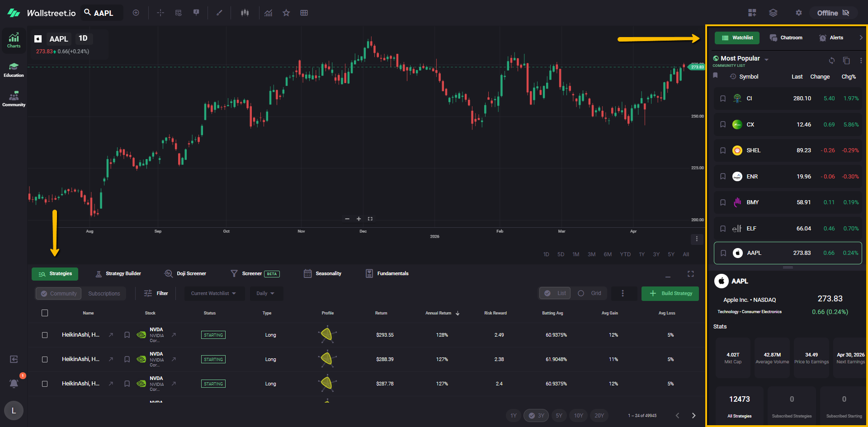This screenshot has height=427, width=868.
Task: Zoom in on chart with plus icon
Action: 359,219
